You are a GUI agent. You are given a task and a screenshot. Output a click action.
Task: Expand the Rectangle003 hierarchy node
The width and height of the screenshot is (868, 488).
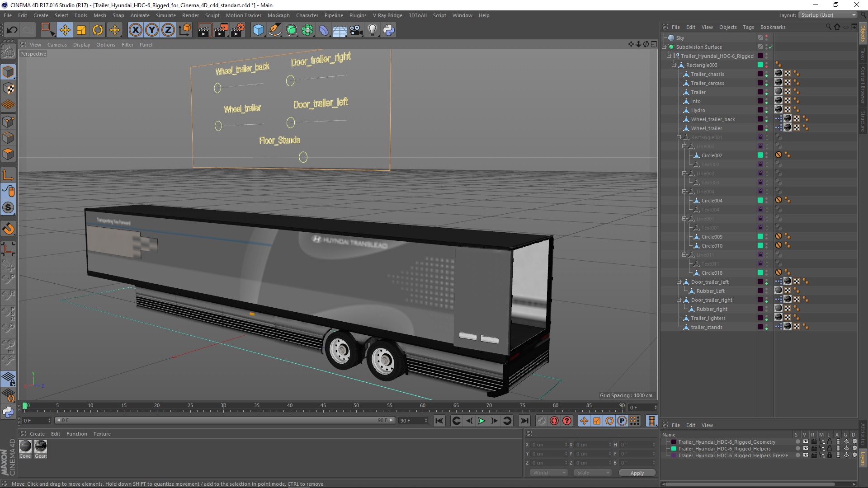tap(674, 64)
